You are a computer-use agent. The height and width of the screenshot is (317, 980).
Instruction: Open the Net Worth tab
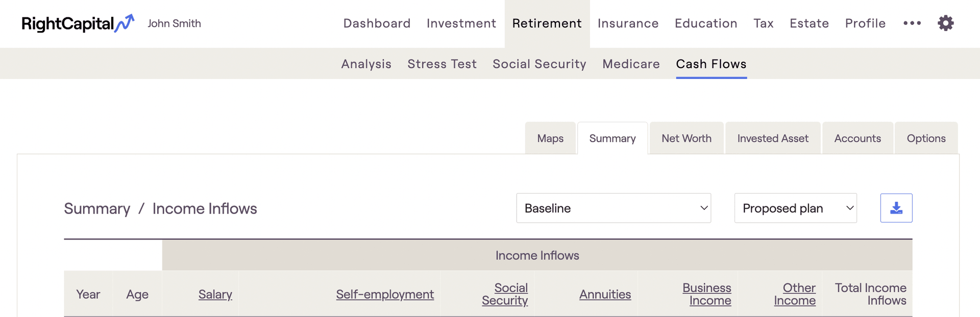coord(686,139)
